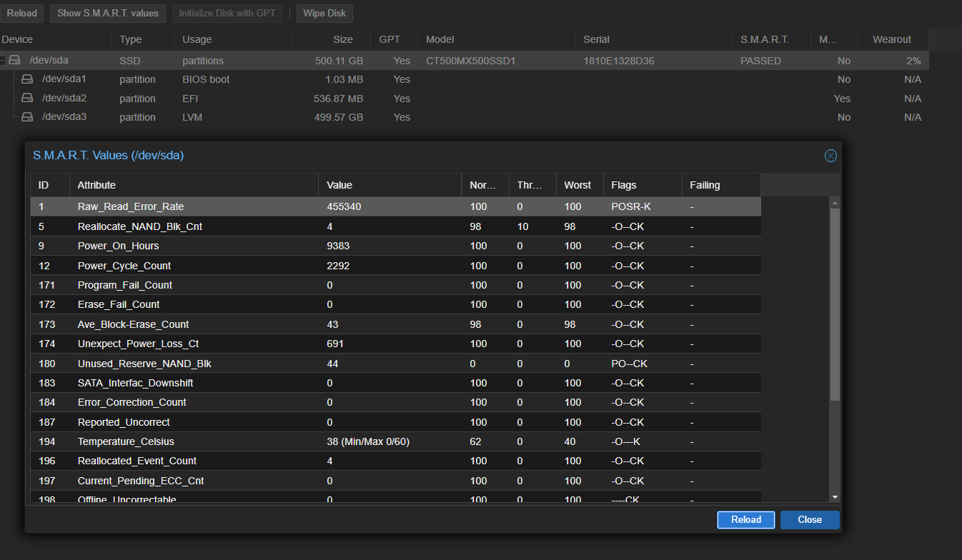The height and width of the screenshot is (560, 962).
Task: Sort disks by the Usage column header
Action: [233, 39]
